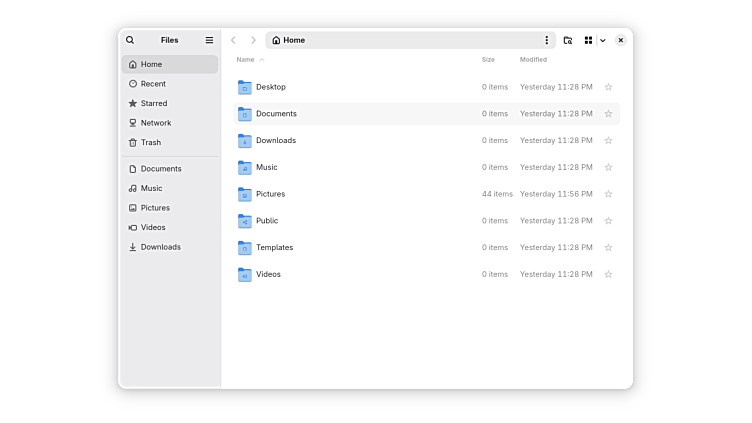Go to Videos sidebar bookmark
The height and width of the screenshot is (423, 752).
pos(153,227)
